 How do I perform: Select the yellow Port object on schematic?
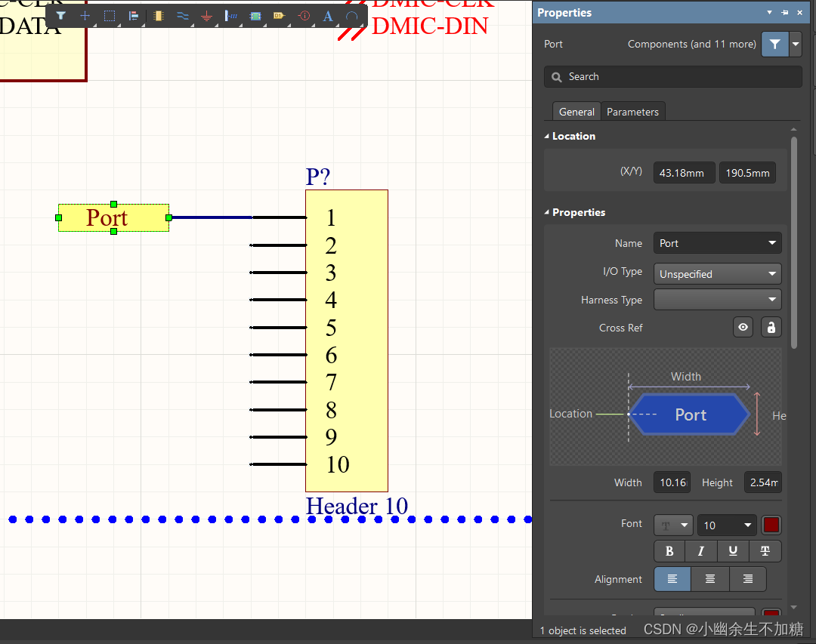click(x=113, y=217)
